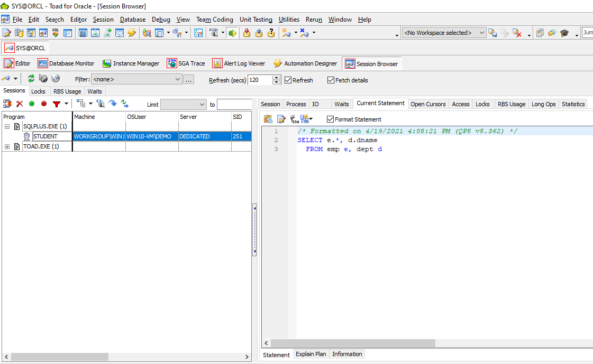Viewport: 593px width, 364px height.
Task: Increase the Refresh seconds spinner value
Action: point(277,78)
